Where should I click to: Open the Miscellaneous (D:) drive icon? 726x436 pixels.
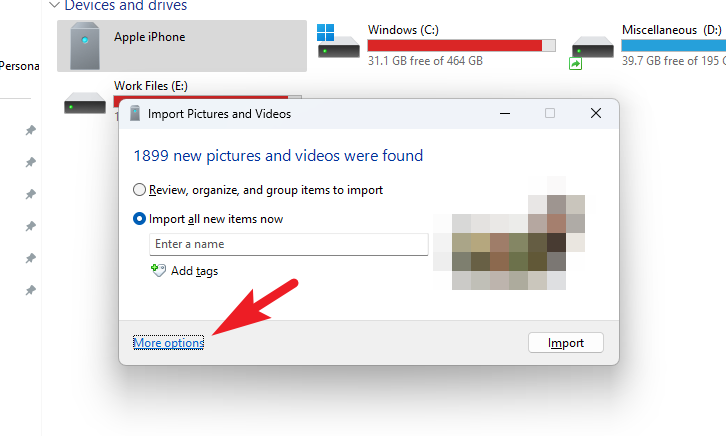[x=592, y=51]
